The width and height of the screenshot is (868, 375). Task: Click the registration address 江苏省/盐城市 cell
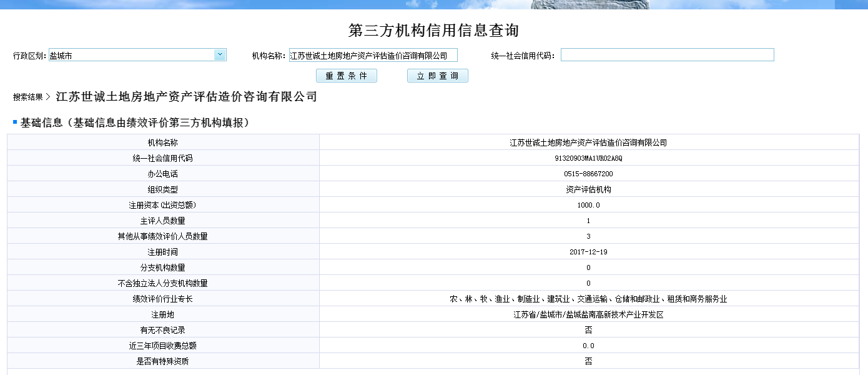coord(588,314)
